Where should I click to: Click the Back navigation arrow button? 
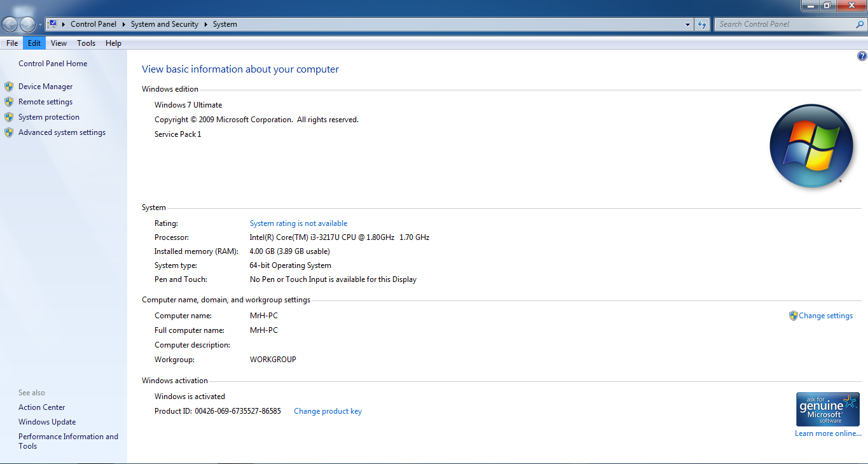10,24
